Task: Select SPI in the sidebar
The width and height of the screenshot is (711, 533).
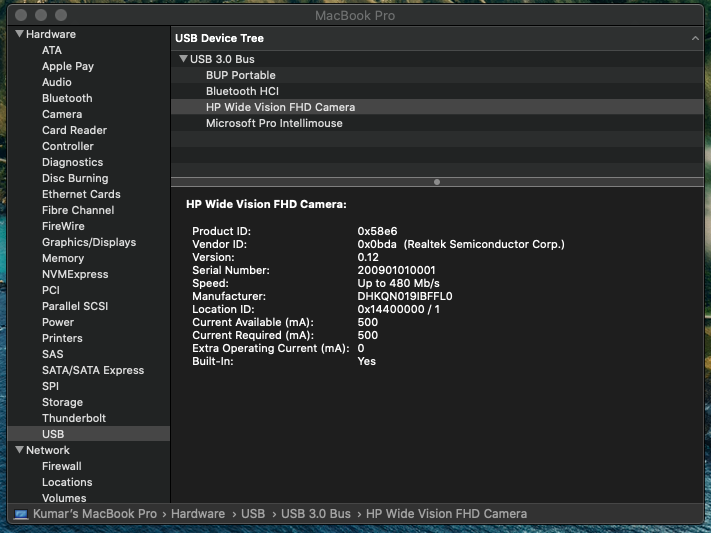Action: pos(50,386)
